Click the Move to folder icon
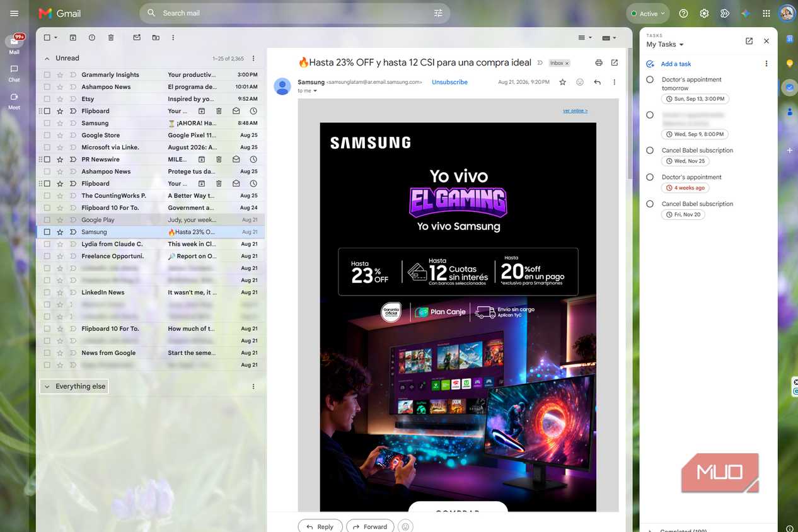This screenshot has width=798, height=532. point(156,38)
